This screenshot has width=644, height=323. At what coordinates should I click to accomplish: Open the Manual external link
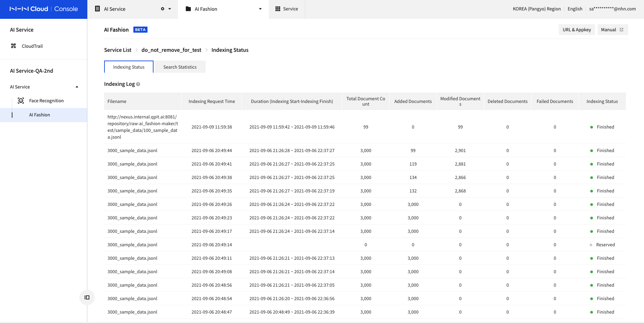click(x=612, y=30)
